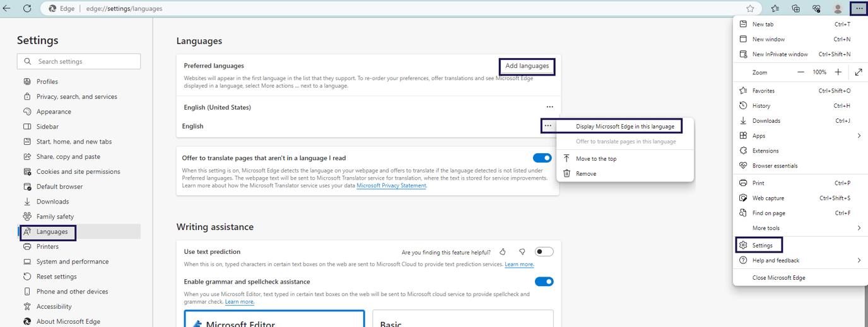The width and height of the screenshot is (868, 327).
Task: Click the zoom in plus icon
Action: (x=838, y=72)
